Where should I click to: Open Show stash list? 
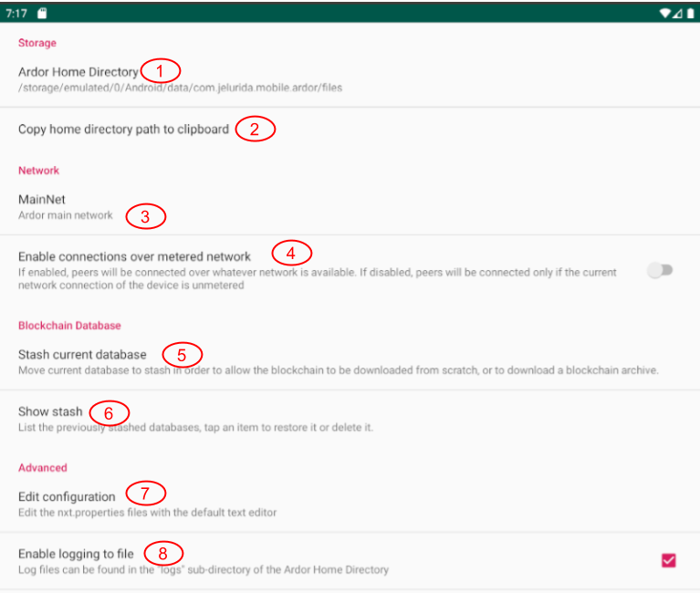50,411
